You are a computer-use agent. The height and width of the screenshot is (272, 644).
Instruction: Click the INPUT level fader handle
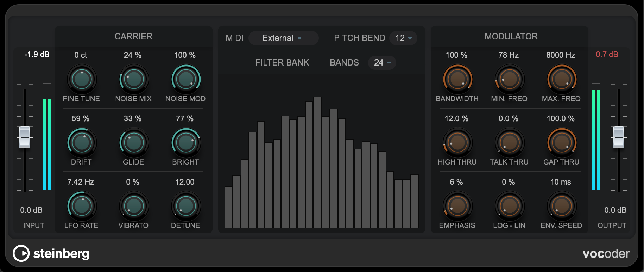24,137
